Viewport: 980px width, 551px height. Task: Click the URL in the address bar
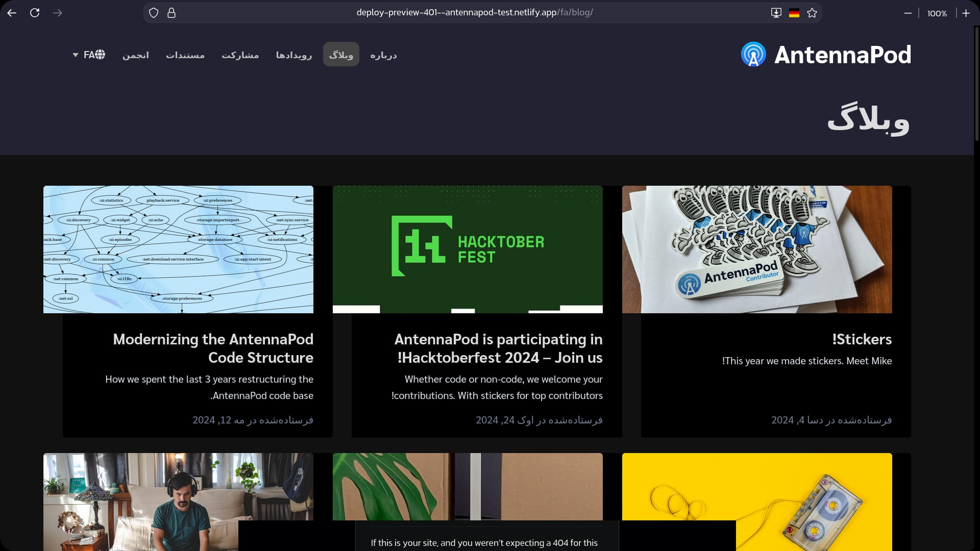(475, 12)
